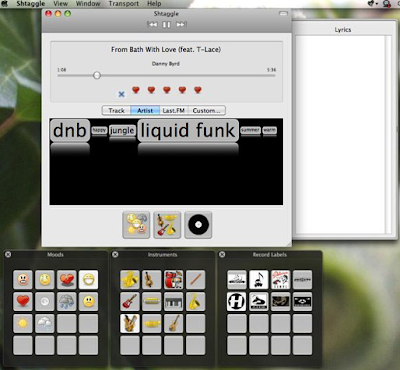
Task: Tag track with drum kit instrument
Action: point(174,279)
